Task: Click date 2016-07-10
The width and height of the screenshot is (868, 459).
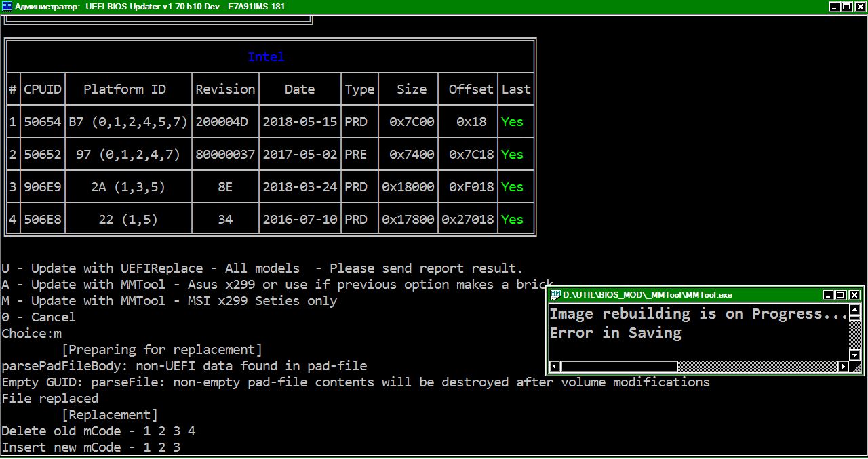Action: [x=300, y=220]
